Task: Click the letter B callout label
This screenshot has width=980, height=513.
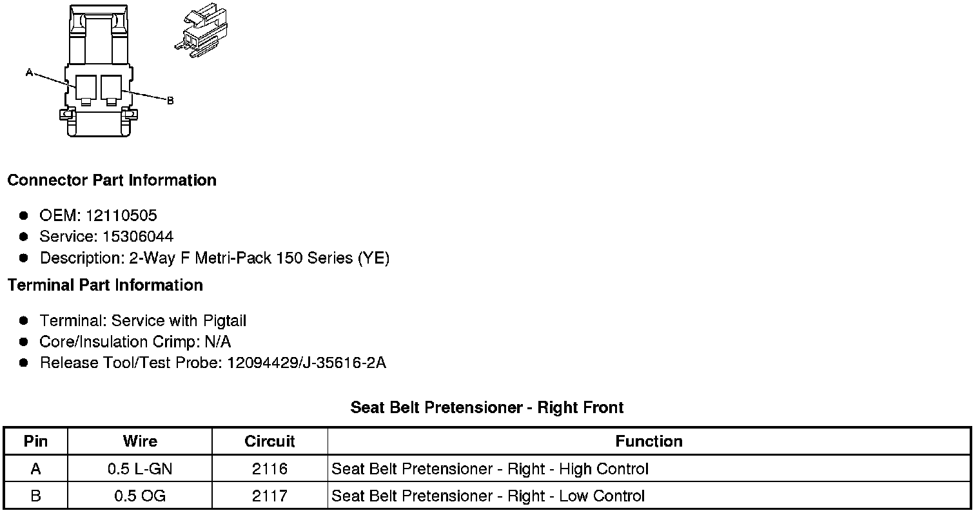Action: pyautogui.click(x=170, y=101)
